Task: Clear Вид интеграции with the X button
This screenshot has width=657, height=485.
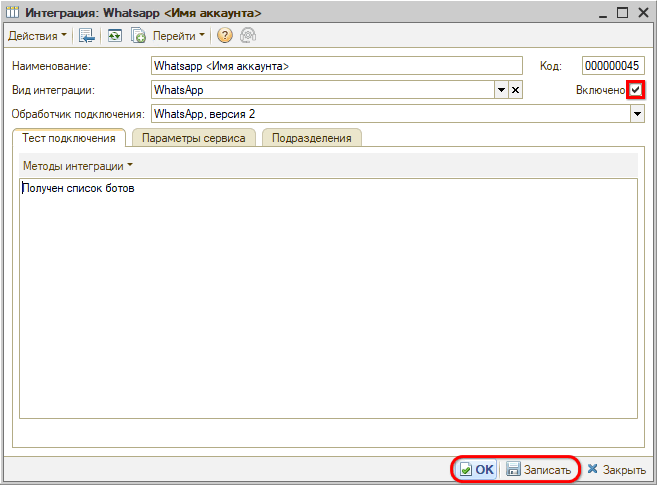Action: [x=516, y=90]
